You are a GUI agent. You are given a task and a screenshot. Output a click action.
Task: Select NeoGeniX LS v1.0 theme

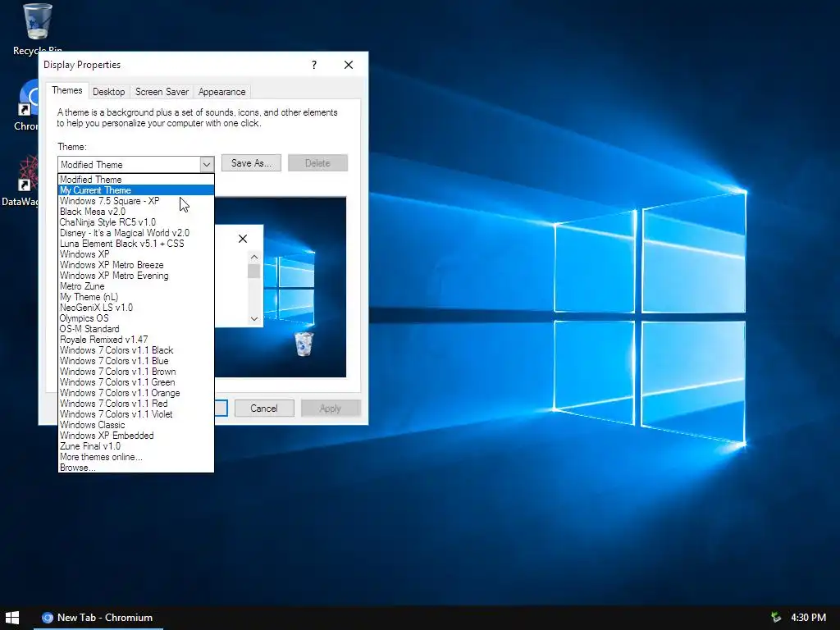pyautogui.click(x=136, y=308)
